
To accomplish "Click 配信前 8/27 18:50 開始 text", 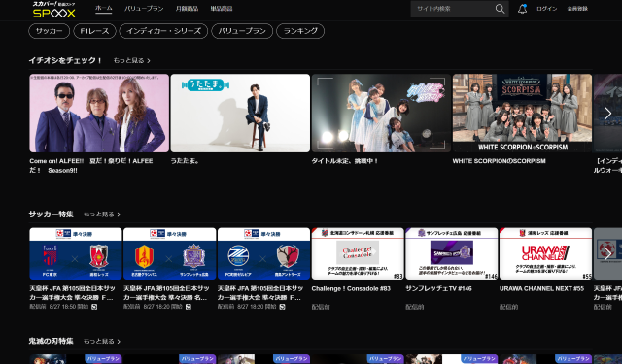I will pyautogui.click(x=59, y=307).
